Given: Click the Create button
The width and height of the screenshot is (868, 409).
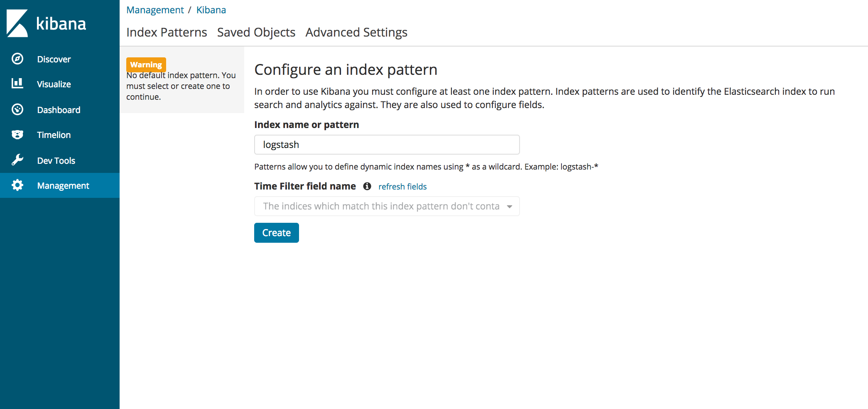Looking at the screenshot, I should click(276, 232).
